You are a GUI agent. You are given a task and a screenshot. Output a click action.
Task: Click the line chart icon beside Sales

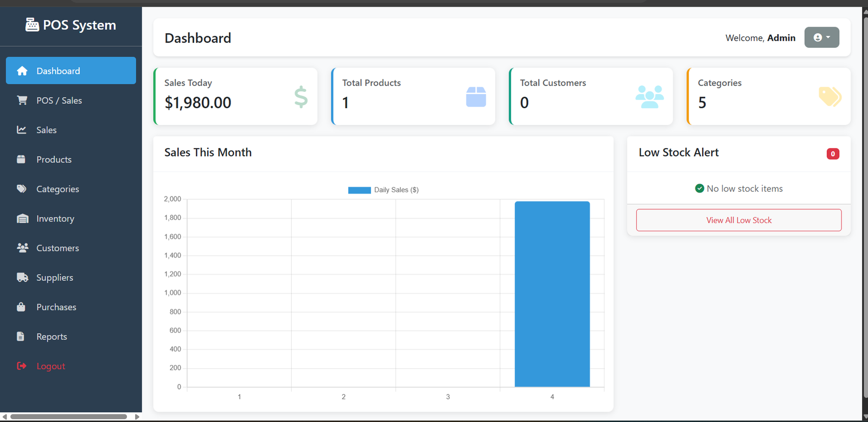coord(22,130)
